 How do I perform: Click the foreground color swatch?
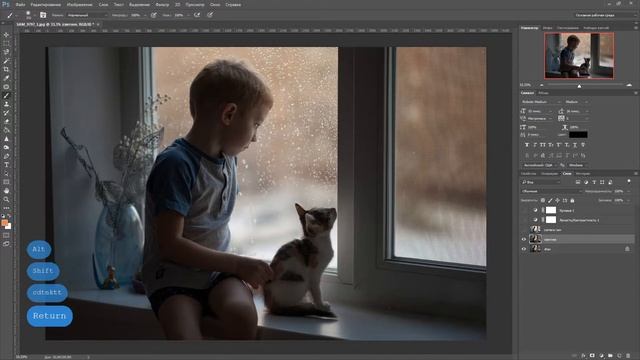tap(5, 223)
